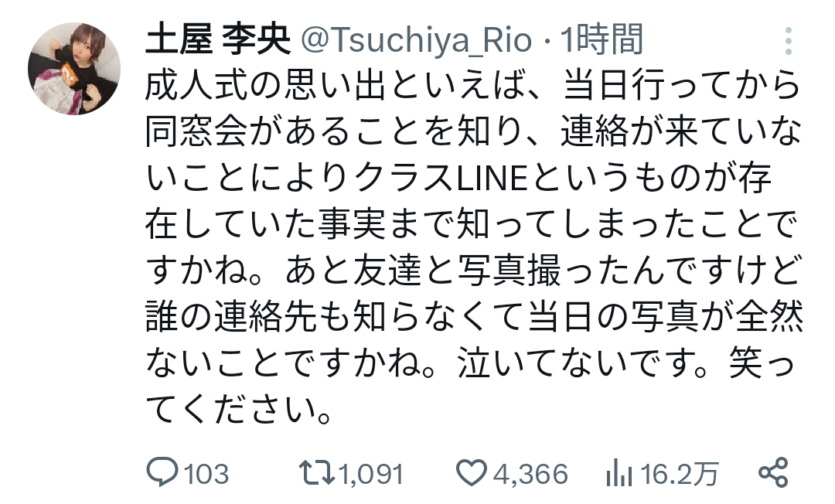Click the display name 土屋 李央

pos(217,41)
